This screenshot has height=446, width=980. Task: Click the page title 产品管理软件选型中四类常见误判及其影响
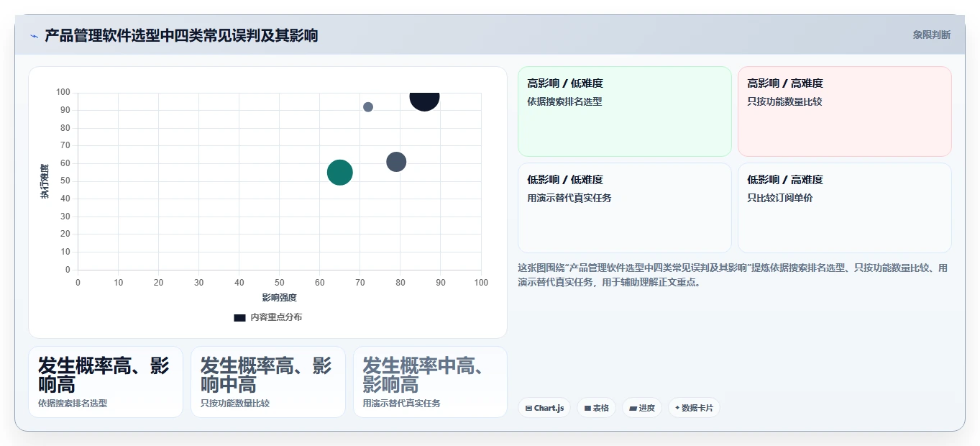(x=181, y=35)
